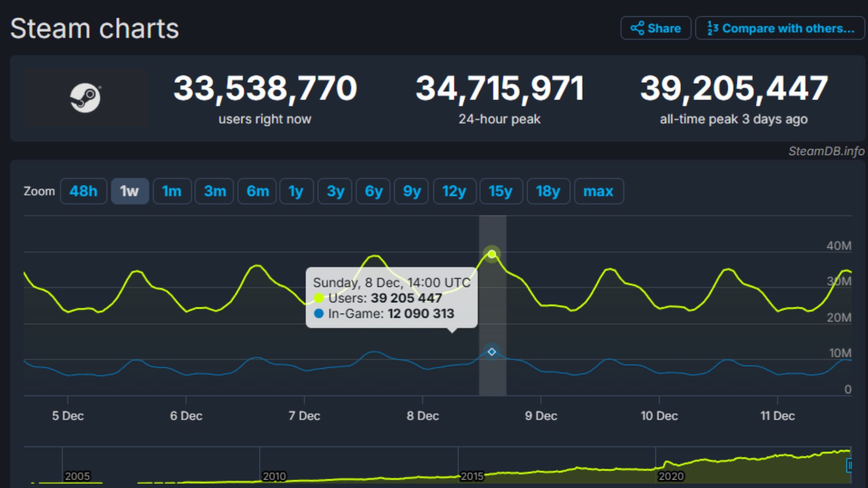868x488 pixels.
Task: Click the 40M y-axis label
Action: pyautogui.click(x=839, y=246)
